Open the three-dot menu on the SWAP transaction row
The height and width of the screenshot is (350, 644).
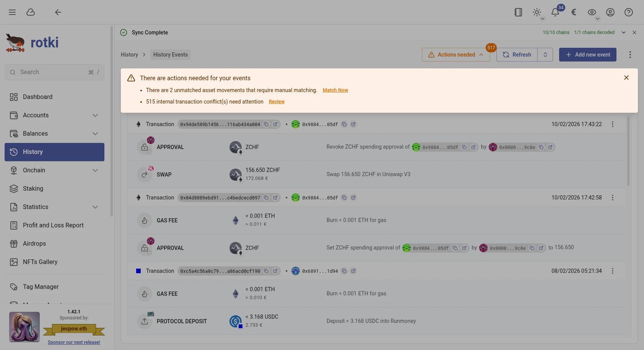coord(613,124)
